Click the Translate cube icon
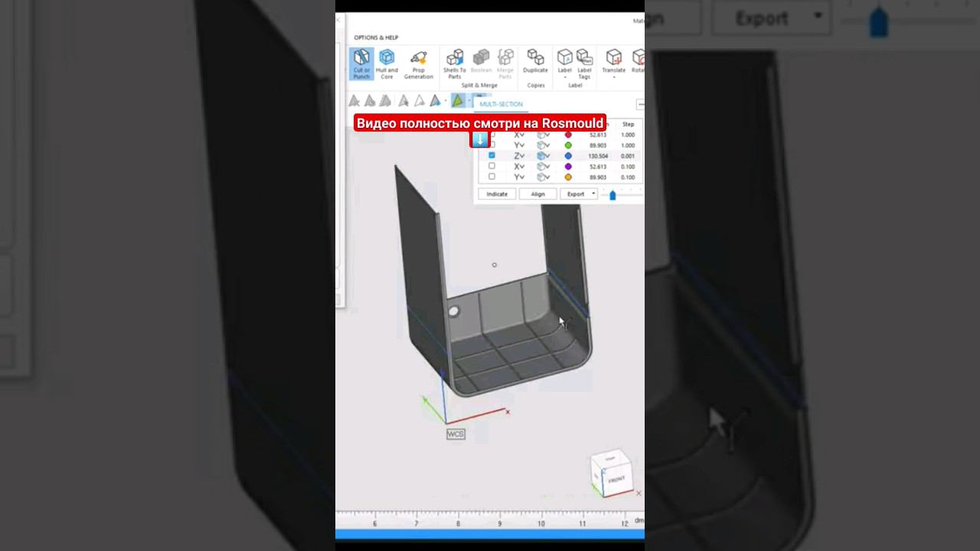The height and width of the screenshot is (551, 980). tap(613, 57)
